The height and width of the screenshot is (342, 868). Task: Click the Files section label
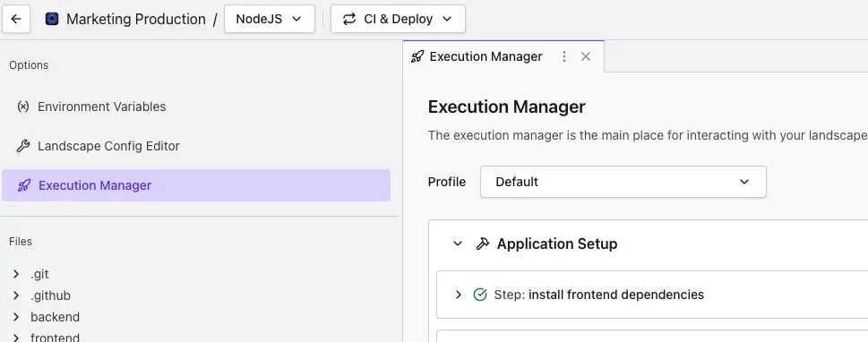pos(21,242)
